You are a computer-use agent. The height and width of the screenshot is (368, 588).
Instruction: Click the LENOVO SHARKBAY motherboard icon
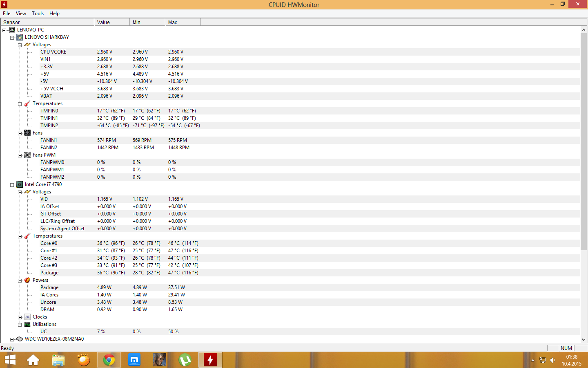pyautogui.click(x=20, y=37)
